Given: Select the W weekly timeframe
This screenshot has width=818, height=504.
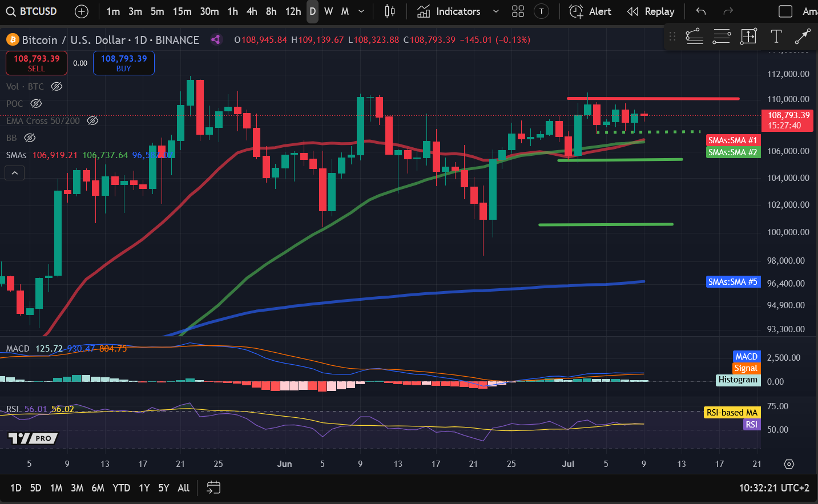Looking at the screenshot, I should click(x=329, y=11).
